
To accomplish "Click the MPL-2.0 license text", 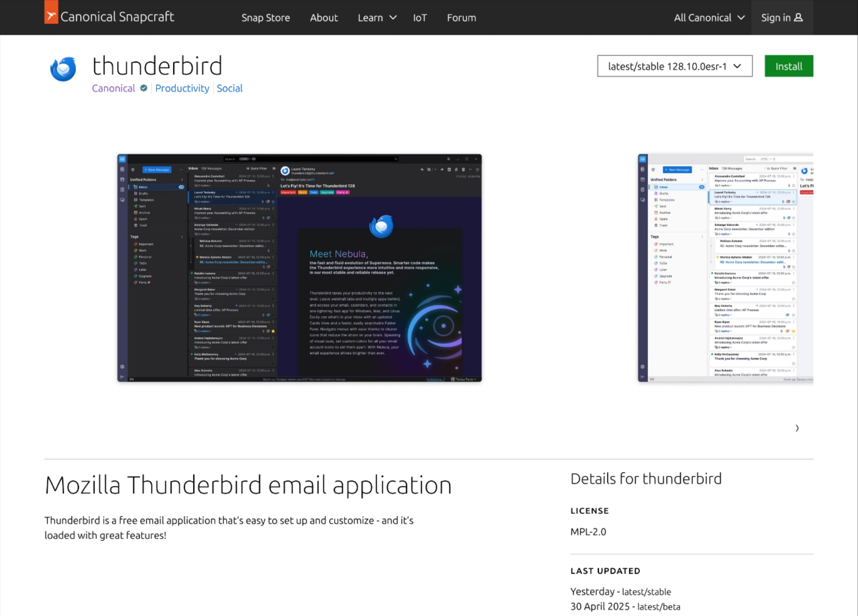I will [x=589, y=532].
